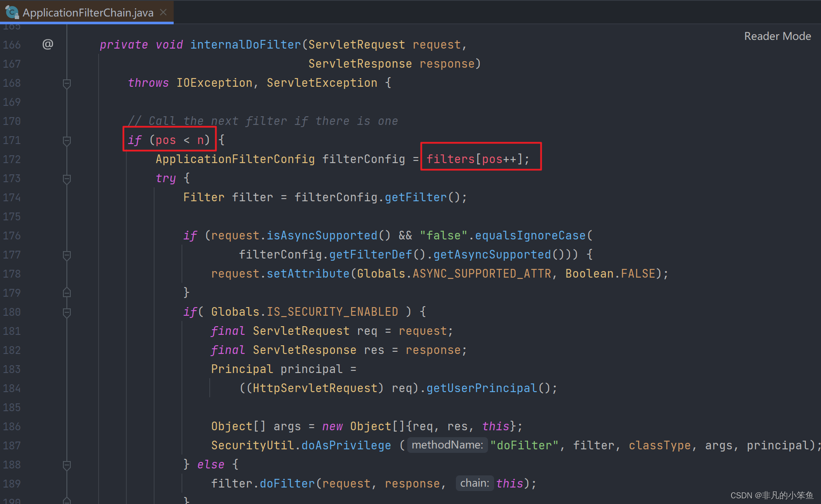Click the chain: parameter hint
Image resolution: width=821 pixels, height=504 pixels.
475,483
